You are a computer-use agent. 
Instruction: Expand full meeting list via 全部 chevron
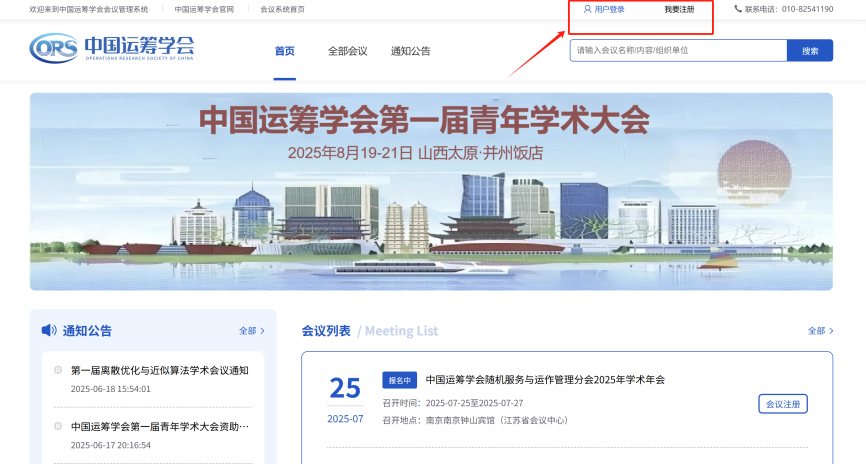[x=821, y=331]
